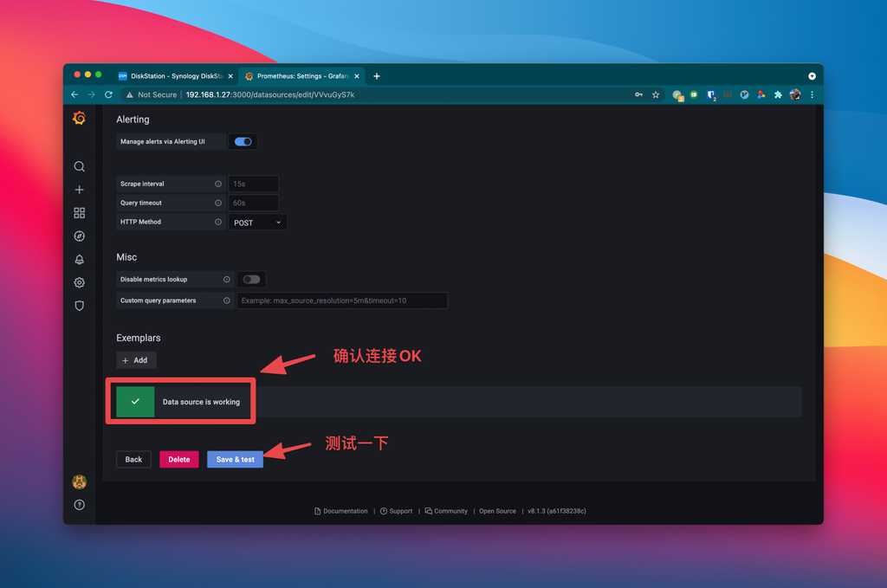Add an exemplar with Add button
Image resolution: width=887 pixels, height=588 pixels.
tap(136, 360)
